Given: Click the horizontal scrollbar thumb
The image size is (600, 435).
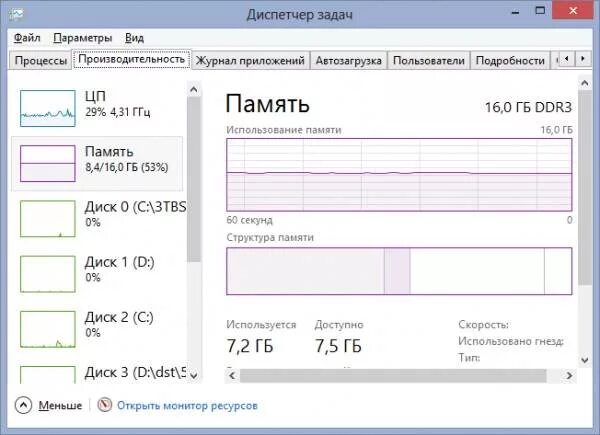Looking at the screenshot, I should coord(393,376).
